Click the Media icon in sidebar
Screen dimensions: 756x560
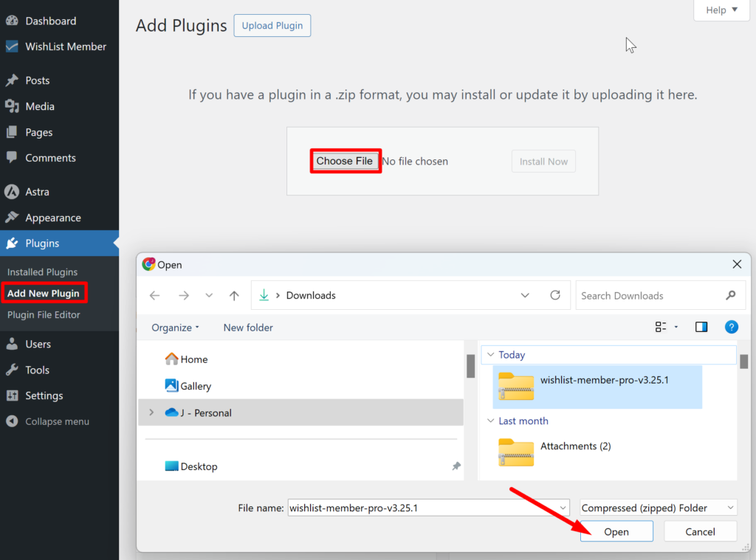12,106
